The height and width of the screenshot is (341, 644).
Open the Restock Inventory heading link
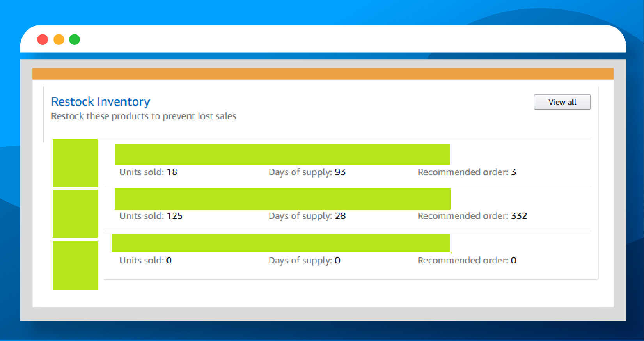point(101,102)
